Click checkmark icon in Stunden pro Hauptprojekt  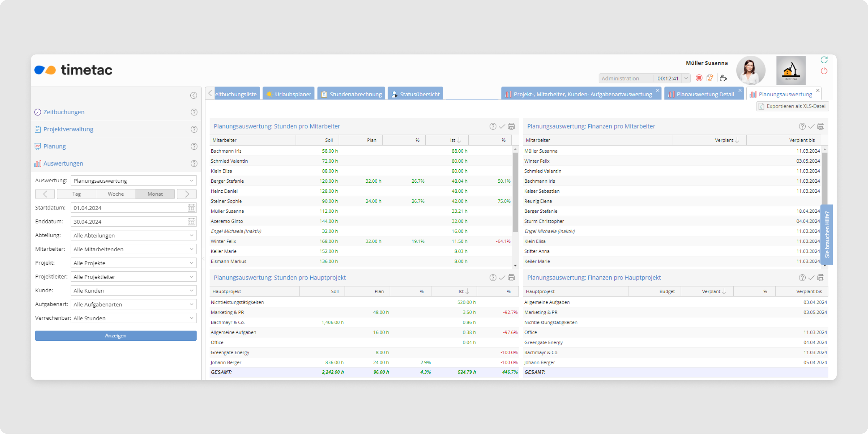[x=502, y=278]
